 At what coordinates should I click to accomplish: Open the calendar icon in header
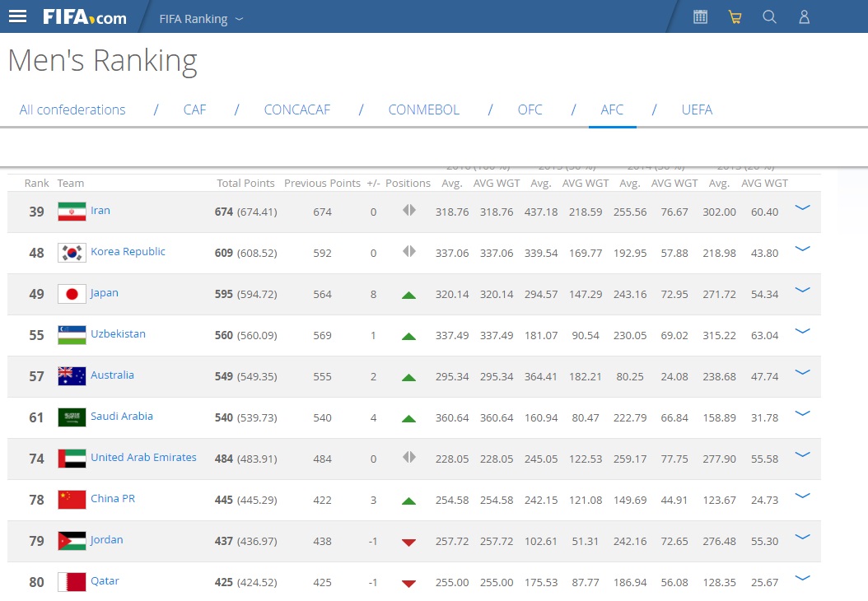click(x=700, y=16)
